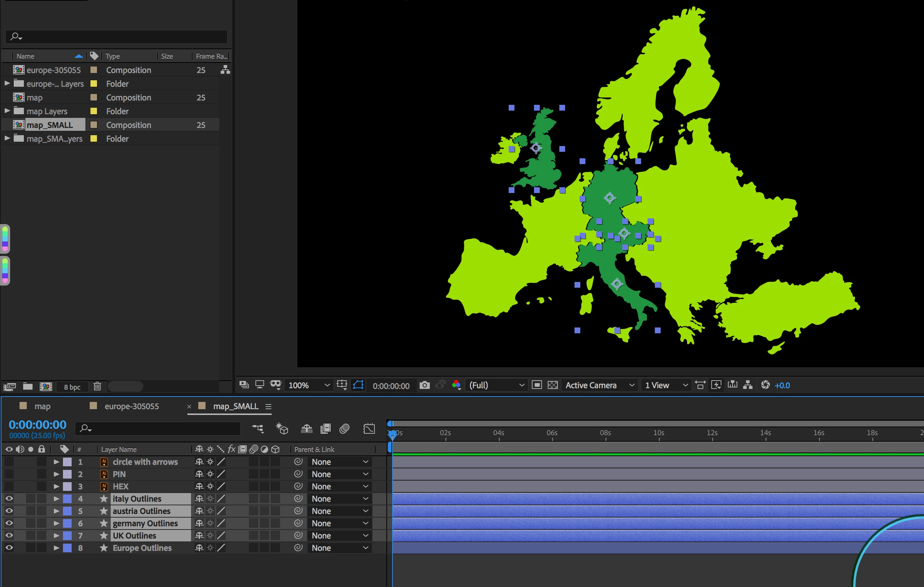Enable Motion Blur switch in timeline

coord(344,429)
